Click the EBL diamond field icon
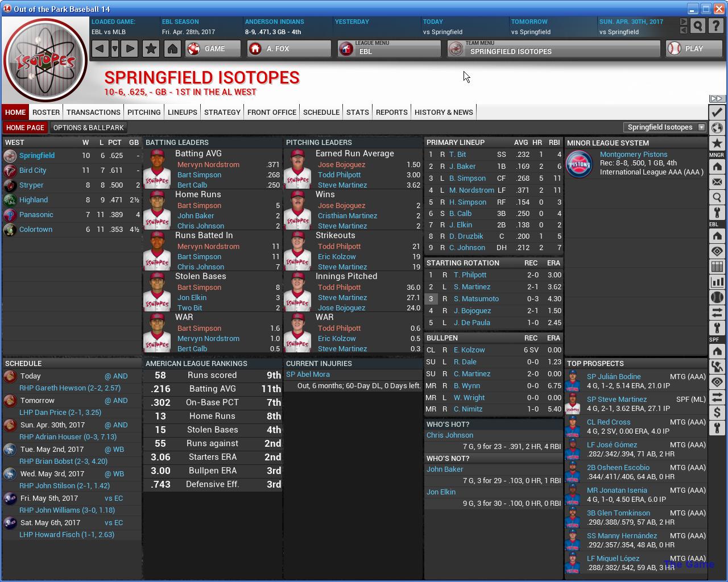Image resolution: width=728 pixels, height=582 pixels. click(717, 251)
